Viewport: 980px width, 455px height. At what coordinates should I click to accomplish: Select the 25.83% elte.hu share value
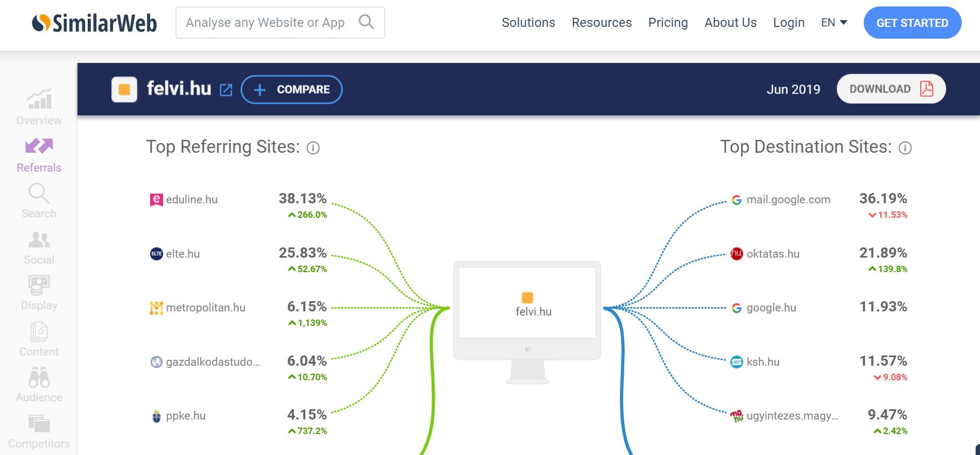tap(302, 253)
